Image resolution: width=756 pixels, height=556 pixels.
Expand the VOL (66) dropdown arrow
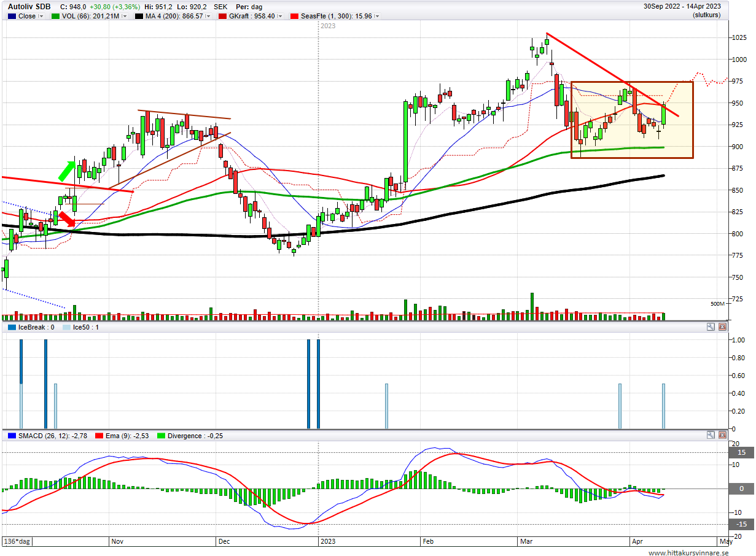pyautogui.click(x=124, y=17)
